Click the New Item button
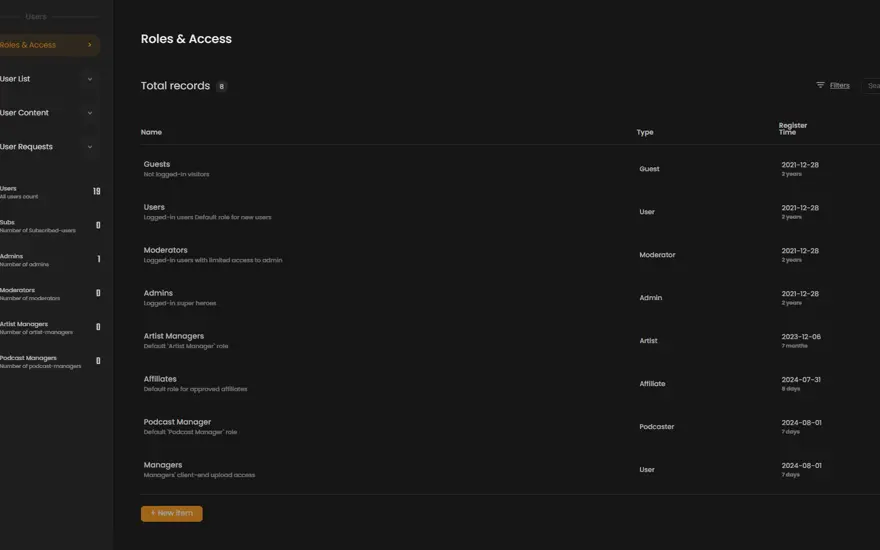The height and width of the screenshot is (550, 880). [x=172, y=514]
